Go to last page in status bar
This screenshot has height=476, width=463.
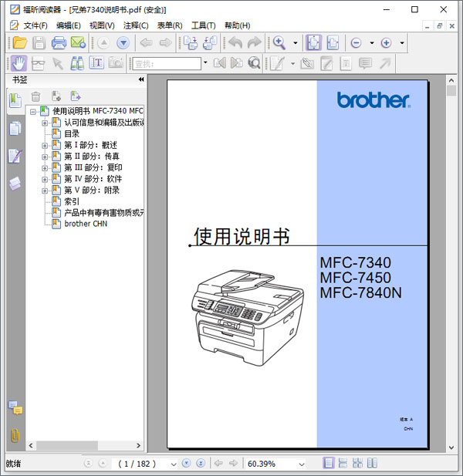click(x=201, y=463)
